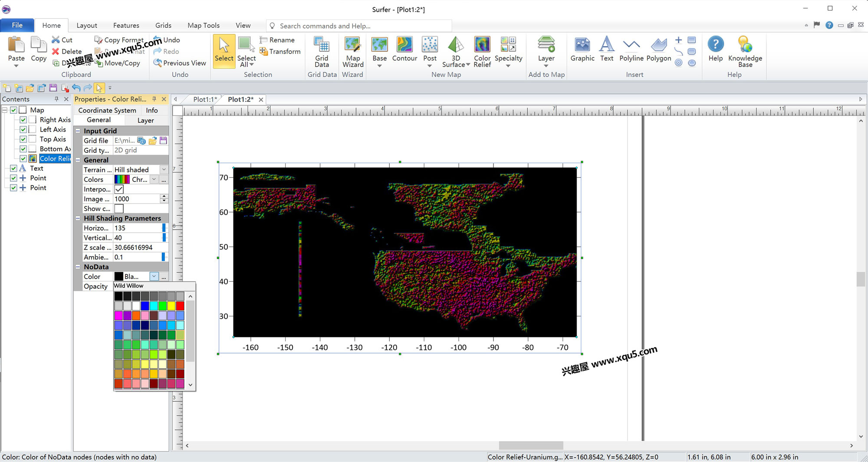Click the save icon in quick access toolbar

53,88
